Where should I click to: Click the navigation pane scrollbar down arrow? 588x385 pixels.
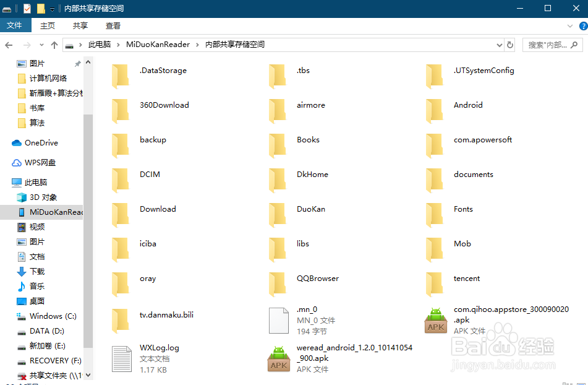(x=88, y=375)
